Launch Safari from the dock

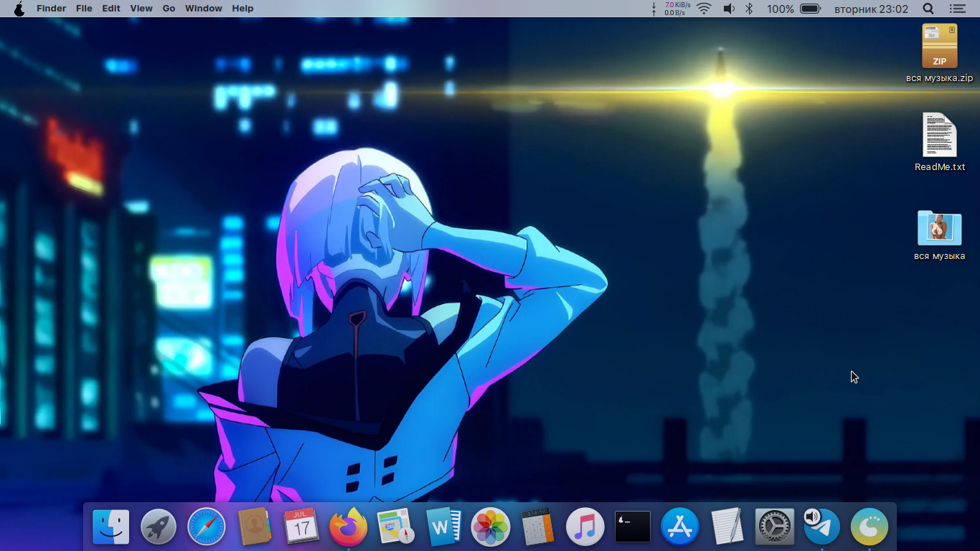(206, 527)
